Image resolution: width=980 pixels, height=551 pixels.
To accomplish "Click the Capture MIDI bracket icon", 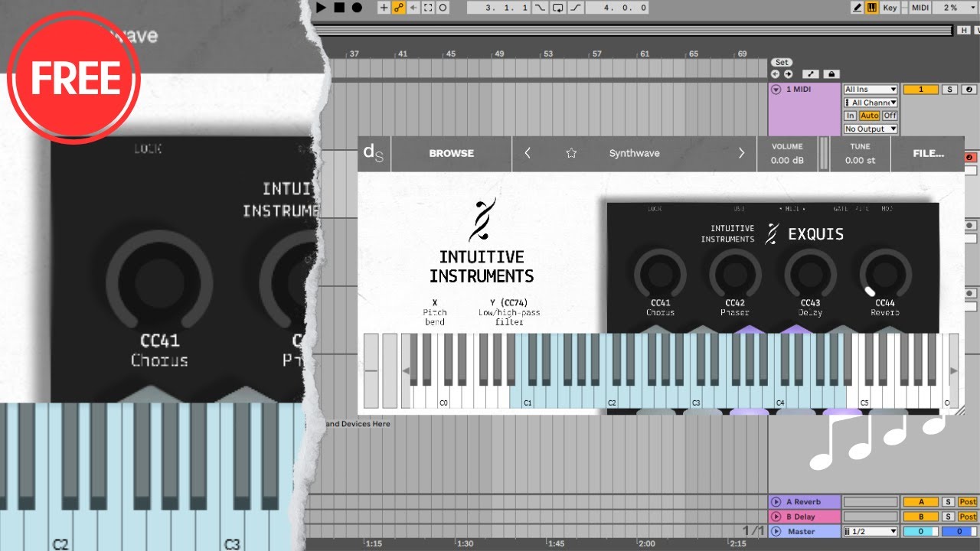I will (x=428, y=8).
